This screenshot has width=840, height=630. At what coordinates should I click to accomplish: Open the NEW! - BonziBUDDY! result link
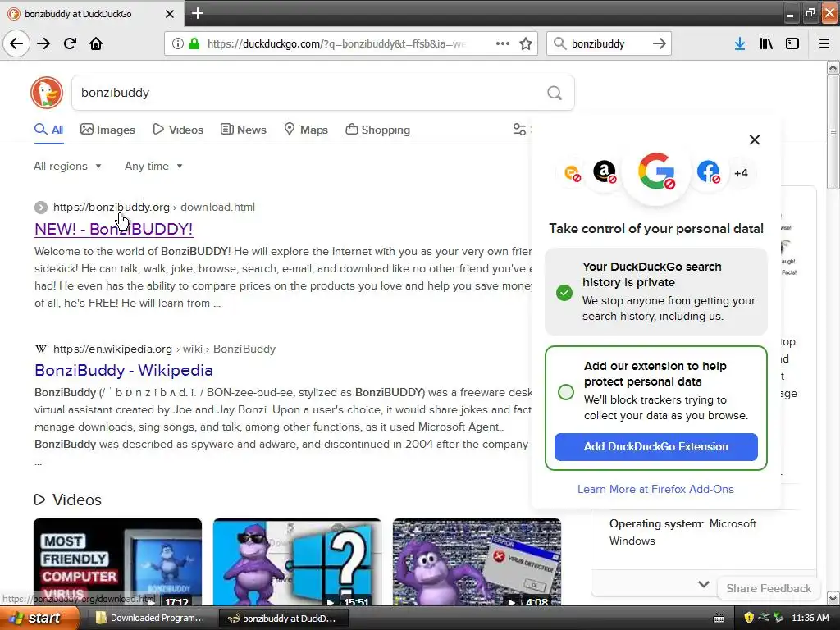click(113, 229)
